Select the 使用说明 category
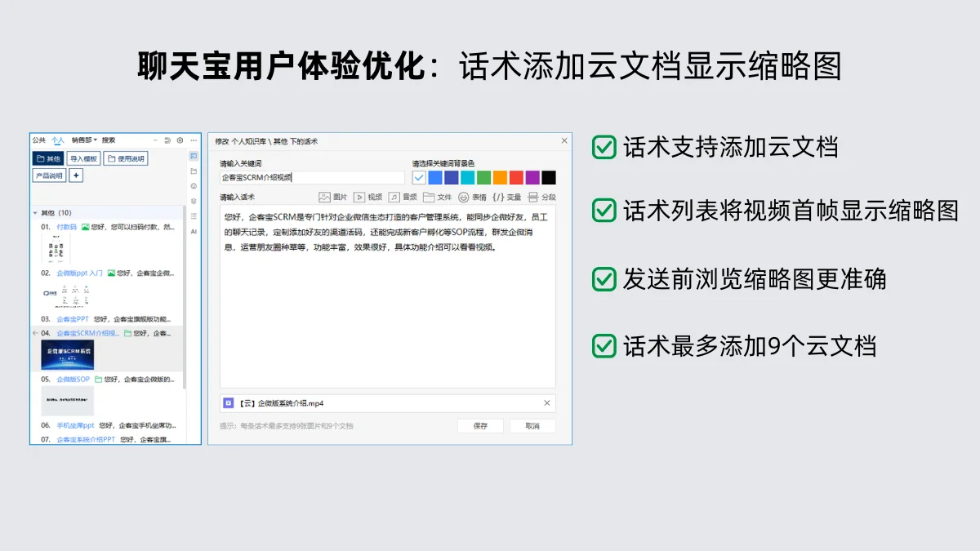980x551 pixels. tap(126, 158)
